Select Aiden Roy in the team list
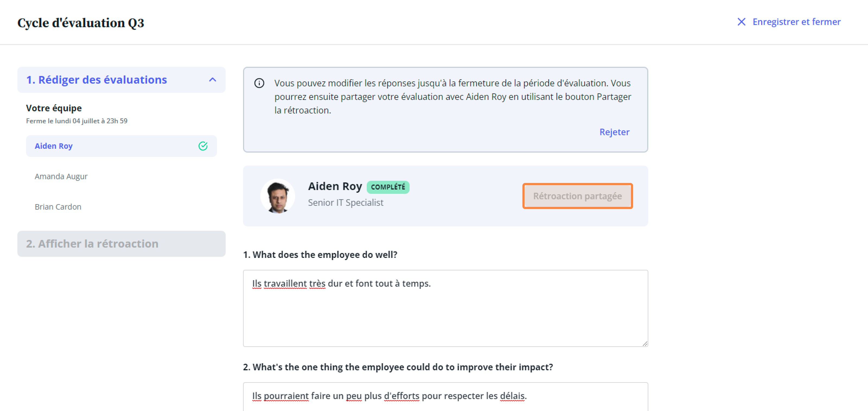This screenshot has height=411, width=868. (121, 146)
